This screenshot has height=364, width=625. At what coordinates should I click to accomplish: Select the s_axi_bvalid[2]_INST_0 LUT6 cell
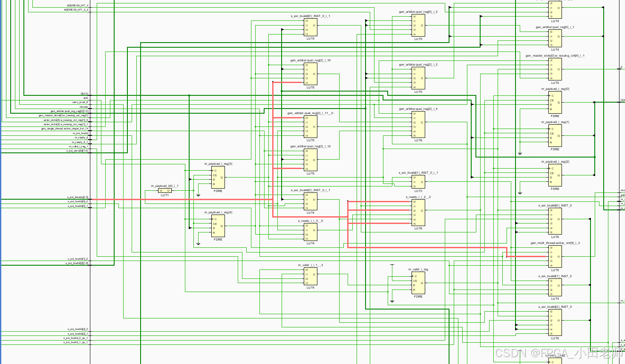[555, 323]
